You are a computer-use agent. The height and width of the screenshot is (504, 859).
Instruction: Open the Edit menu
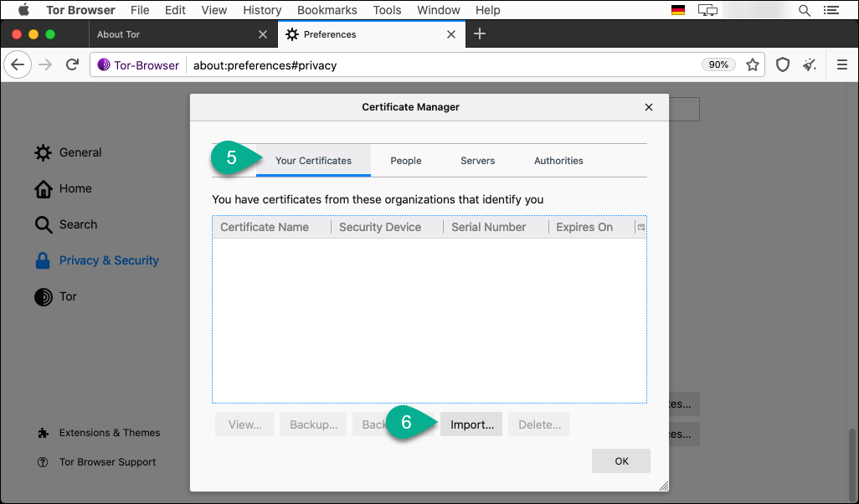175,10
